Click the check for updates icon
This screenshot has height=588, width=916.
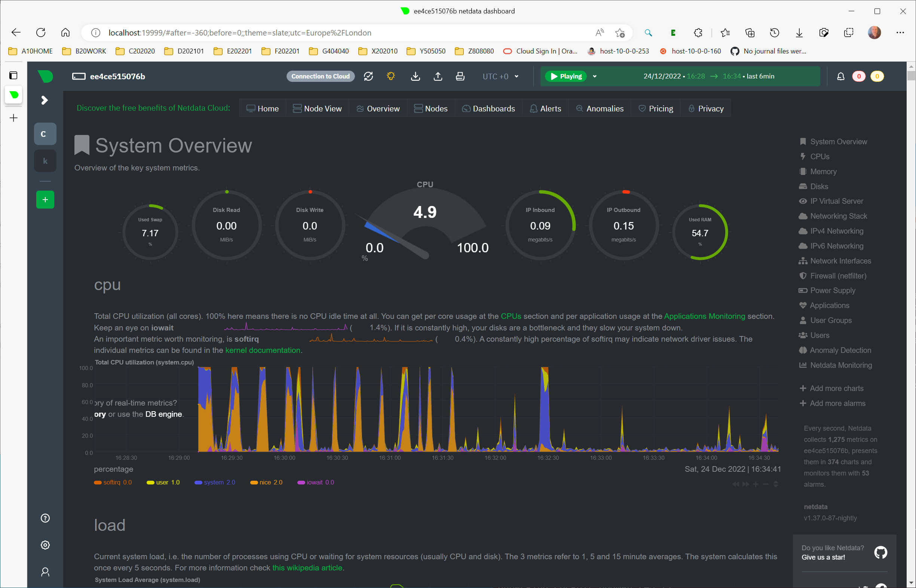[x=368, y=76]
